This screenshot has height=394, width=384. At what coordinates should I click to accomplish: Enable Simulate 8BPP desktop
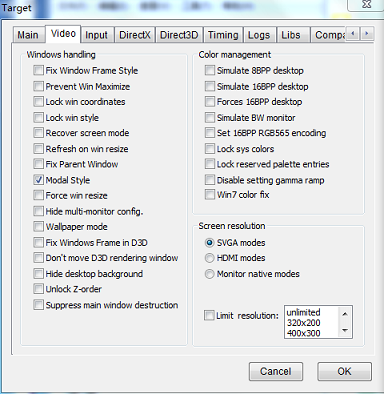point(209,70)
